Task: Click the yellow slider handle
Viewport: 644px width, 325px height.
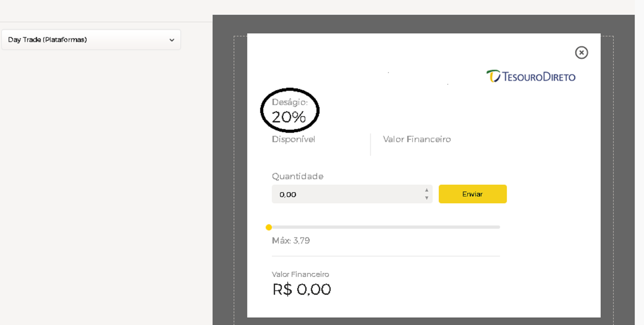Action: click(x=269, y=227)
